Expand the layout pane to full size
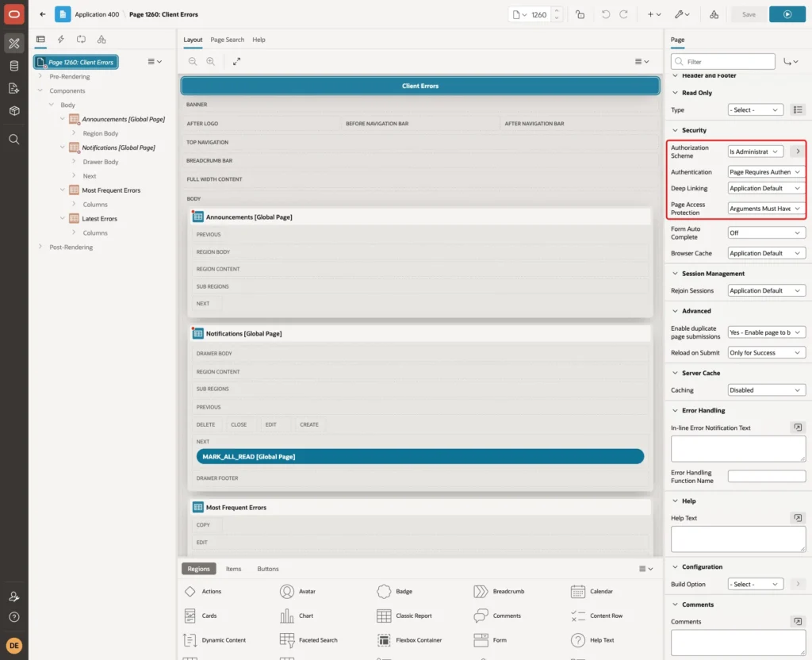 point(236,61)
